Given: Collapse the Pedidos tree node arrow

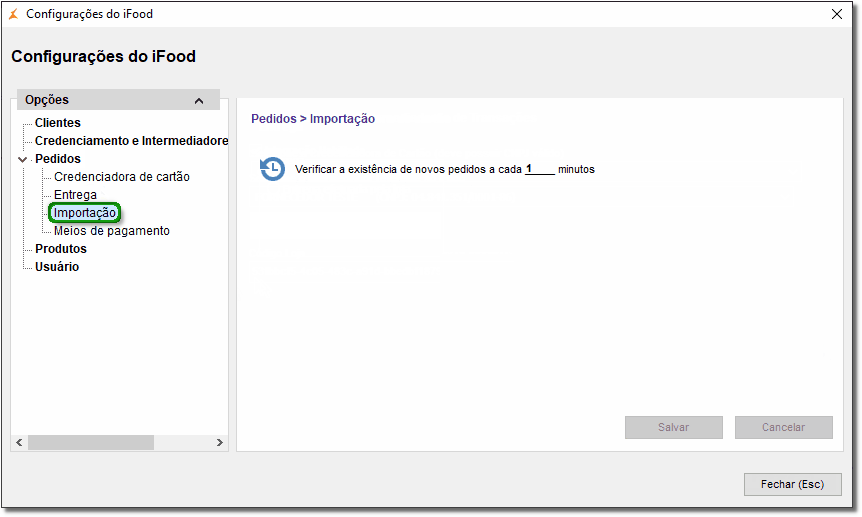Looking at the screenshot, I should (23, 160).
